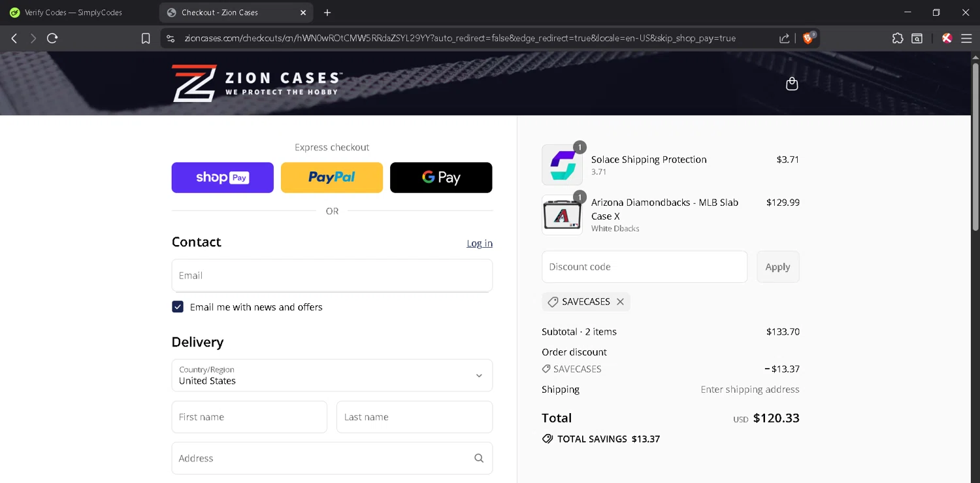Click the Log in link
Viewport: 980px width, 483px height.
coord(480,243)
